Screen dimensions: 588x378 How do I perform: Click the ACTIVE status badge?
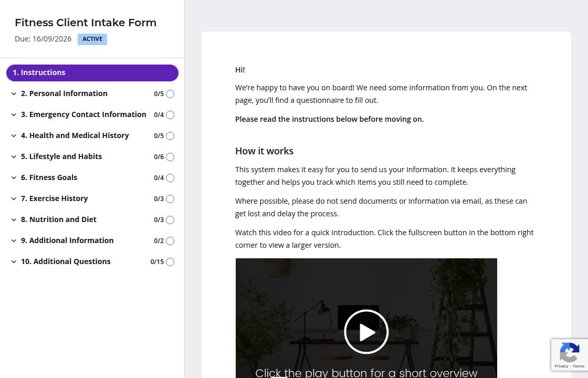tap(92, 39)
